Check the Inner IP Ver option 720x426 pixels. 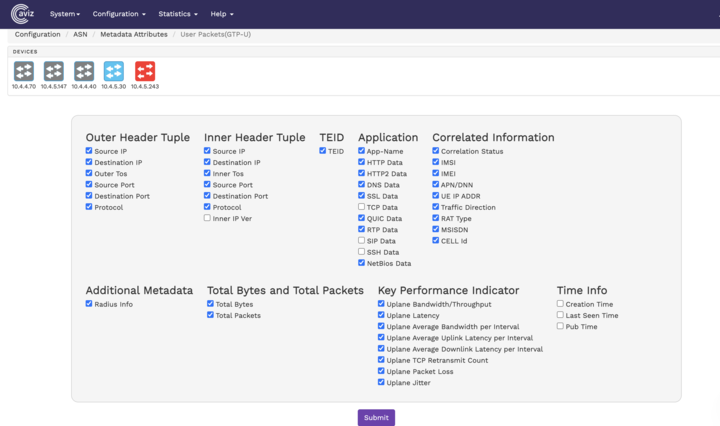point(208,218)
